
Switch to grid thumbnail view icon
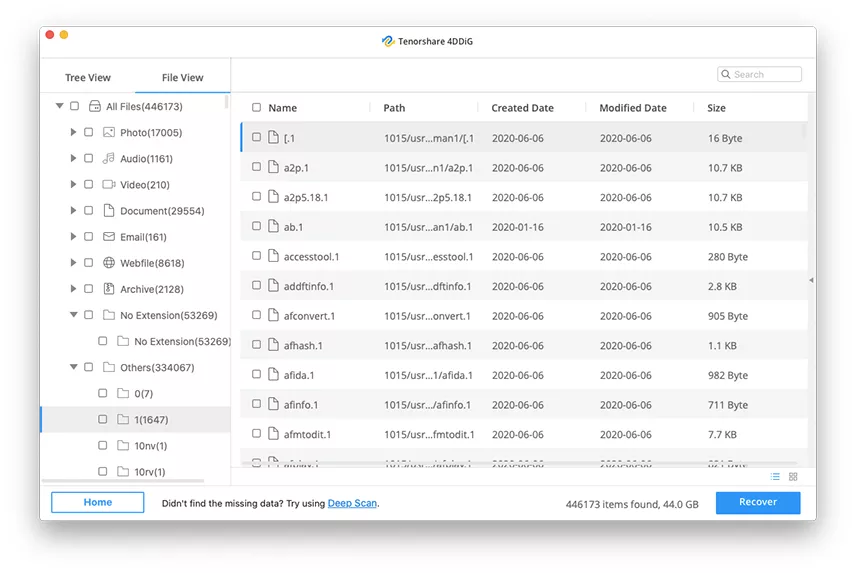point(793,477)
